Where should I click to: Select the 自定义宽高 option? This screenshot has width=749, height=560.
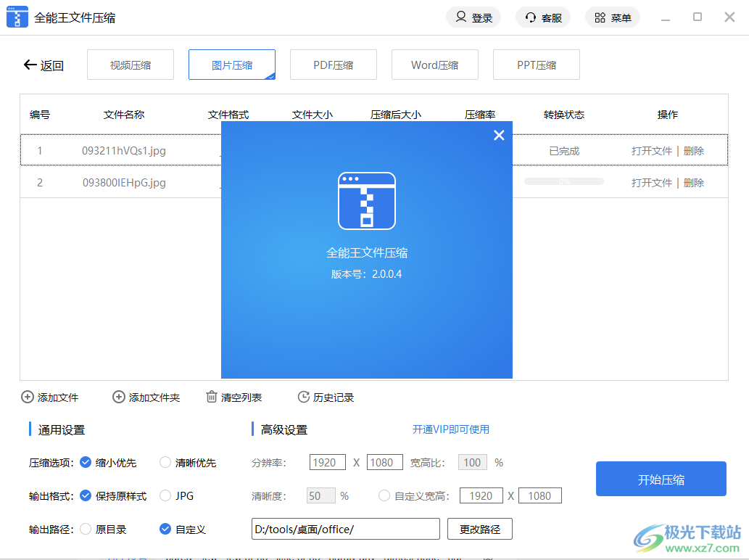point(384,495)
